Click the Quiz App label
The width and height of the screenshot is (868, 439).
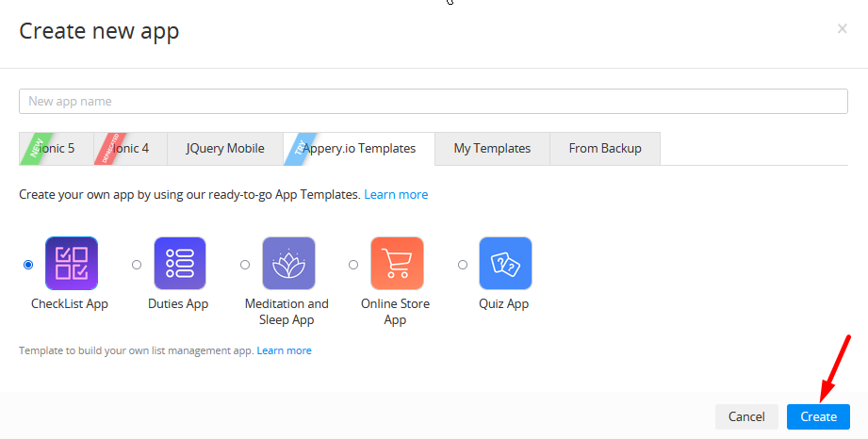504,304
